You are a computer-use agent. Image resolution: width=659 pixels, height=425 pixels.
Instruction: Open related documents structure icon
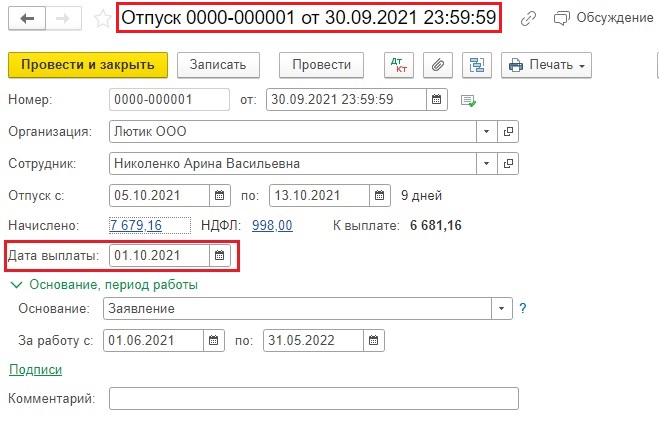(x=477, y=65)
